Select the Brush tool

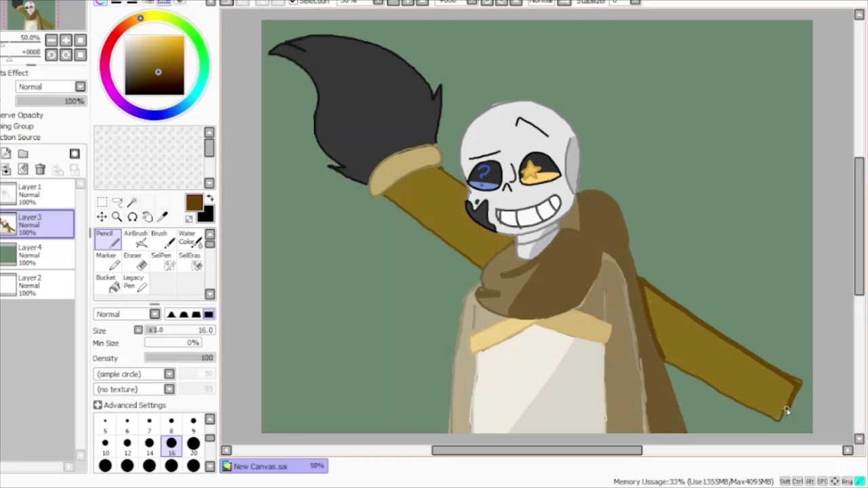163,239
